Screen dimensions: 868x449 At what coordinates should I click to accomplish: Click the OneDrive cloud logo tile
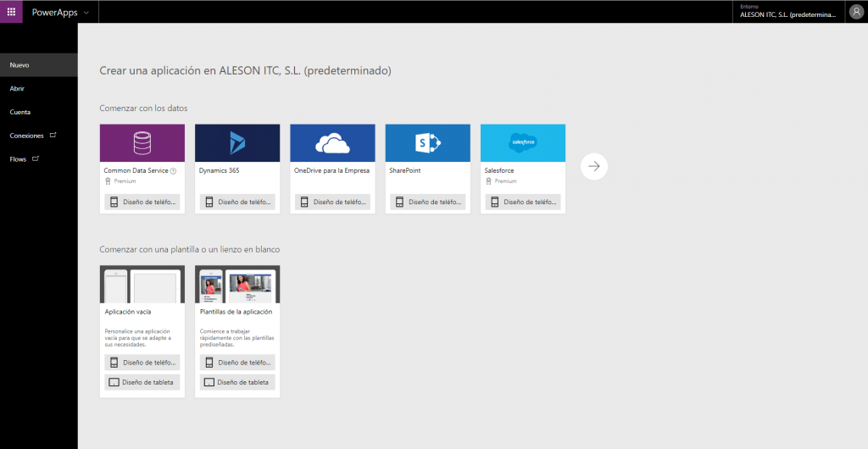coord(332,142)
